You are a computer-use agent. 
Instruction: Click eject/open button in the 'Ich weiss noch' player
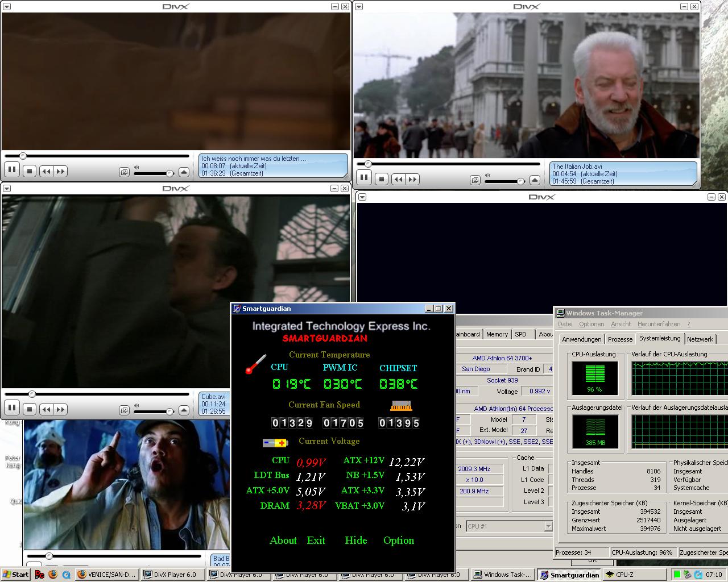(184, 172)
